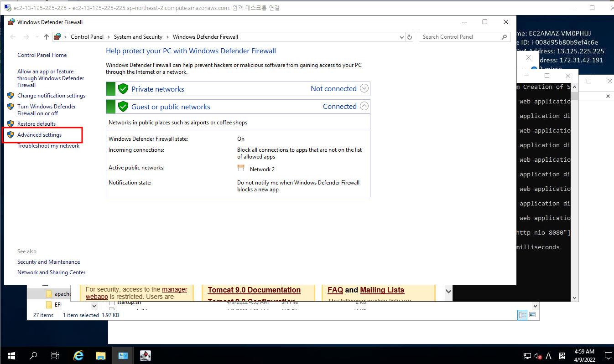Click Restore defaults link
This screenshot has height=364, width=614.
coord(36,124)
